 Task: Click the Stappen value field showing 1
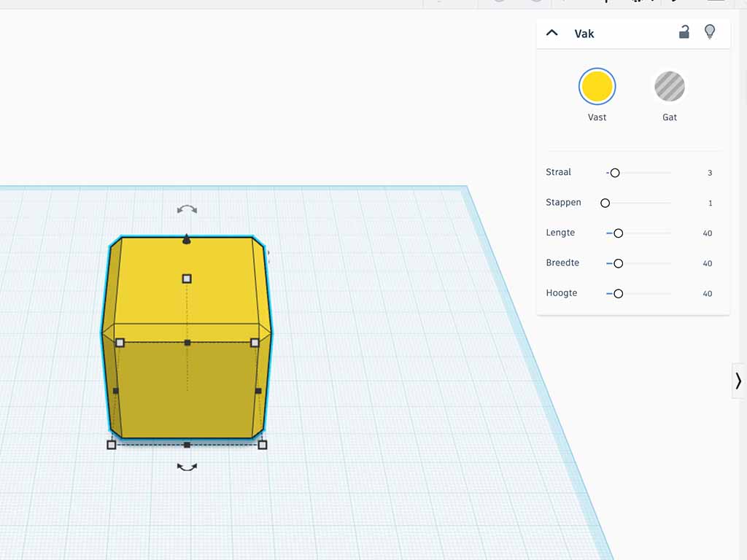[x=710, y=203]
